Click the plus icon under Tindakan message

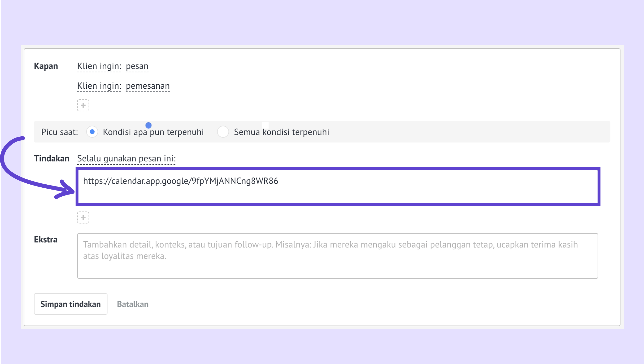83,217
